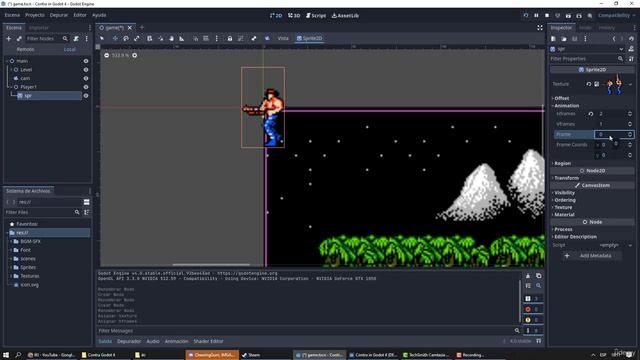The height and width of the screenshot is (360, 640).
Task: Copy output log to clipboard
Action: tap(538, 276)
